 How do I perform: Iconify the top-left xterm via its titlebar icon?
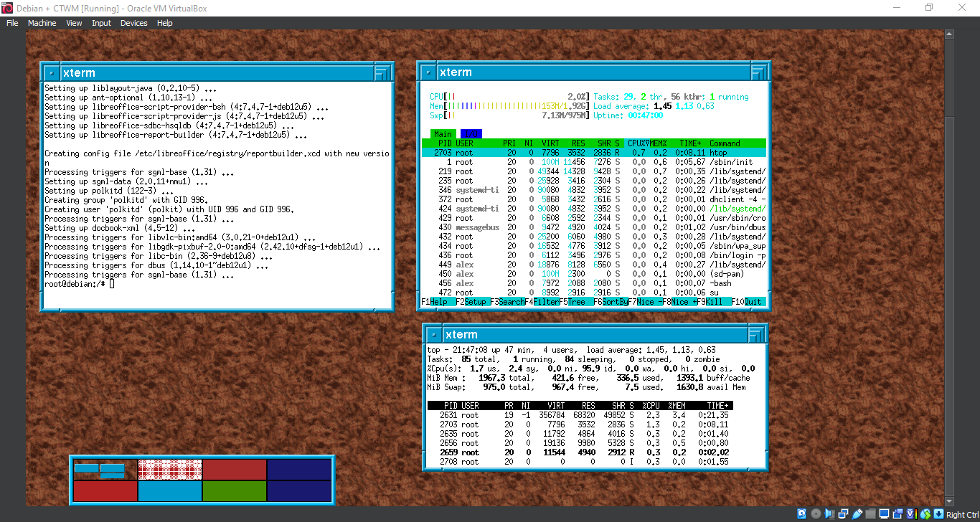pyautogui.click(x=51, y=72)
